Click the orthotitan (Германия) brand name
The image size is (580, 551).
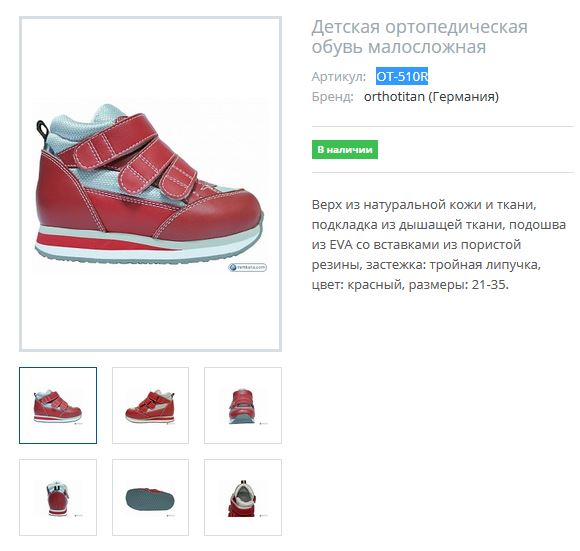(431, 97)
